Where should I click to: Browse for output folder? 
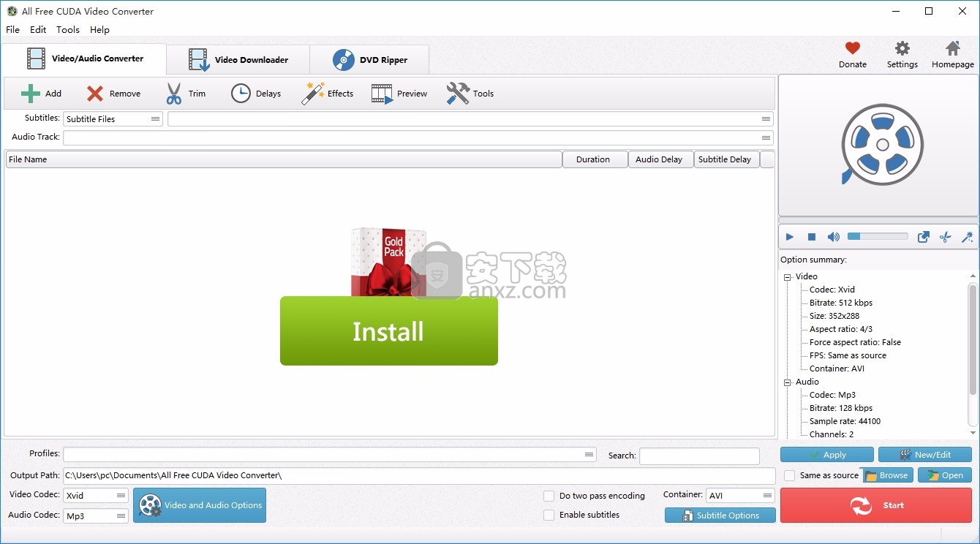(x=886, y=475)
